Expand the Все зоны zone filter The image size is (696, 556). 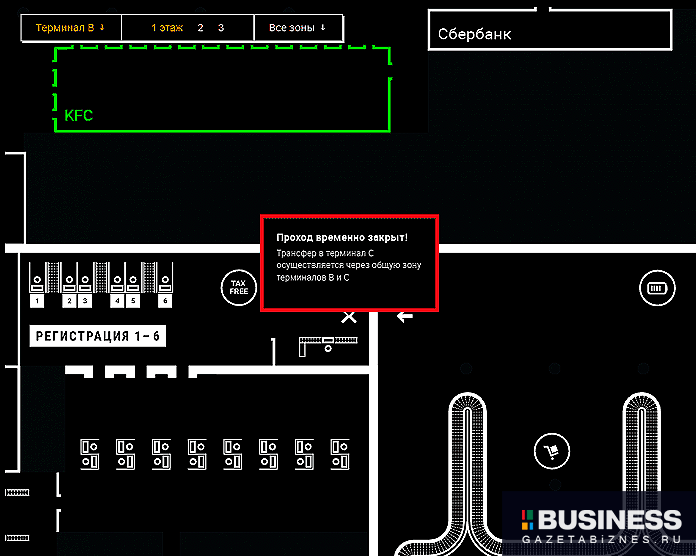(x=298, y=28)
